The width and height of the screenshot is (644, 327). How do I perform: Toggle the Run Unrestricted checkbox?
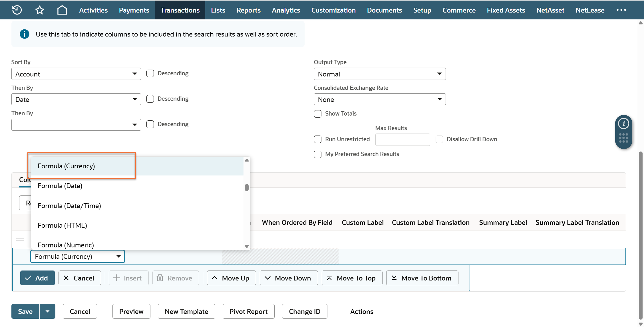point(318,139)
